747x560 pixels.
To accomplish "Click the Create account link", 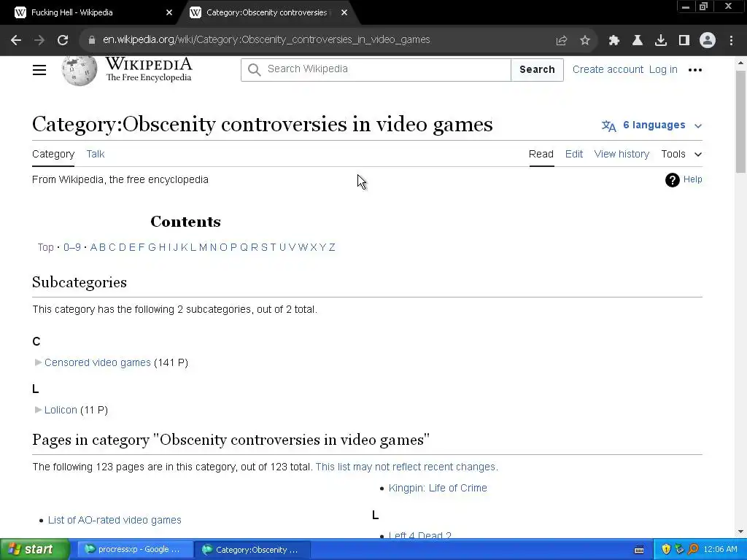I will [x=608, y=69].
